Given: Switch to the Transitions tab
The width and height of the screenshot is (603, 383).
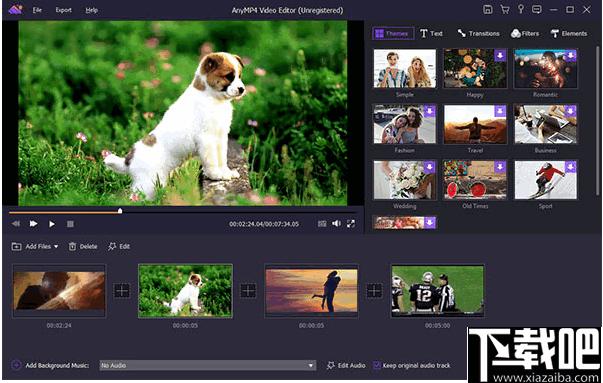Looking at the screenshot, I should [478, 33].
